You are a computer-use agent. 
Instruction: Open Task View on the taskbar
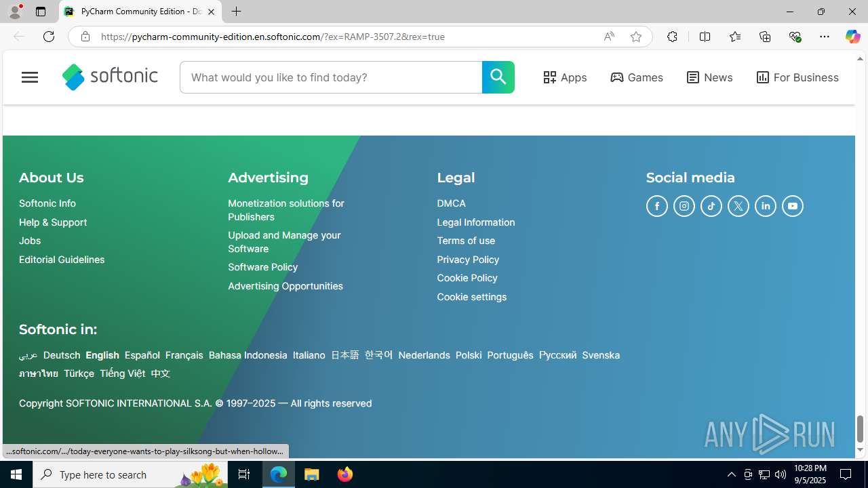(244, 474)
